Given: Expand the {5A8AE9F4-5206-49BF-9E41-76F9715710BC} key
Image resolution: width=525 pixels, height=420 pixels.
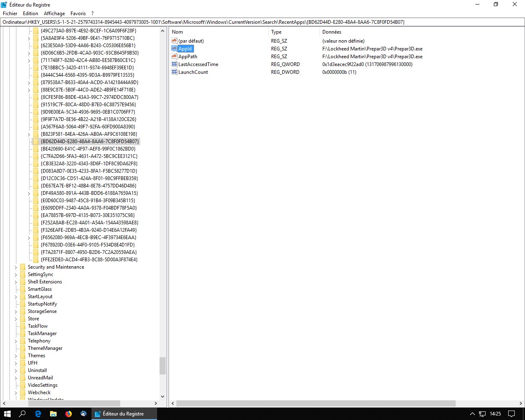Looking at the screenshot, I should (29, 38).
